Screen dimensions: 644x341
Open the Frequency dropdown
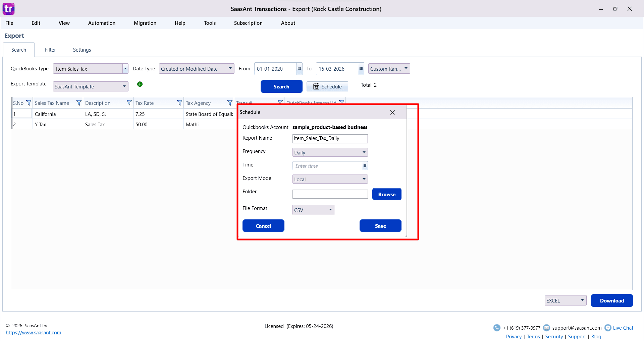click(x=364, y=152)
